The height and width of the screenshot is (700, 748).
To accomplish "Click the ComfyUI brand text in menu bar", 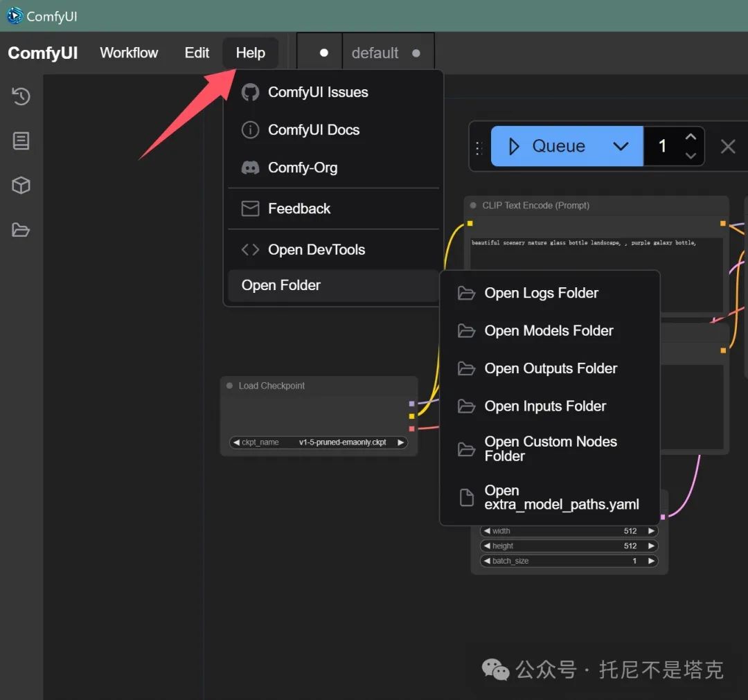I will (x=42, y=53).
